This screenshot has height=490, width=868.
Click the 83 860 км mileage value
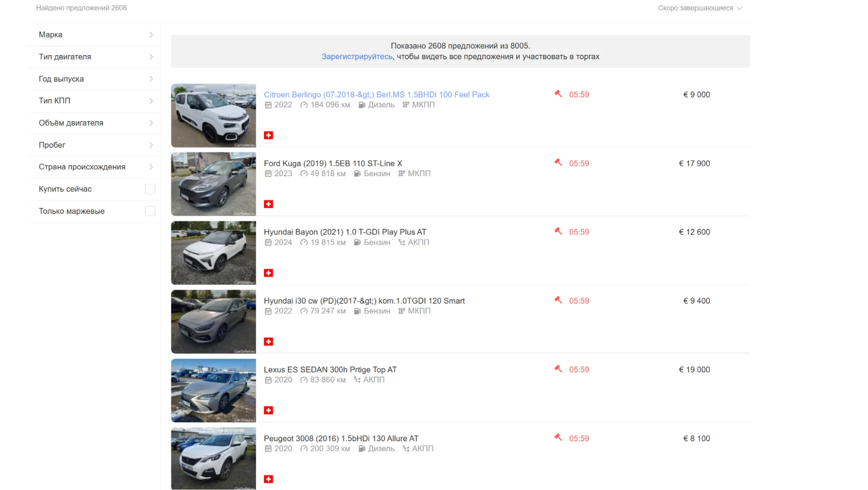tap(328, 380)
